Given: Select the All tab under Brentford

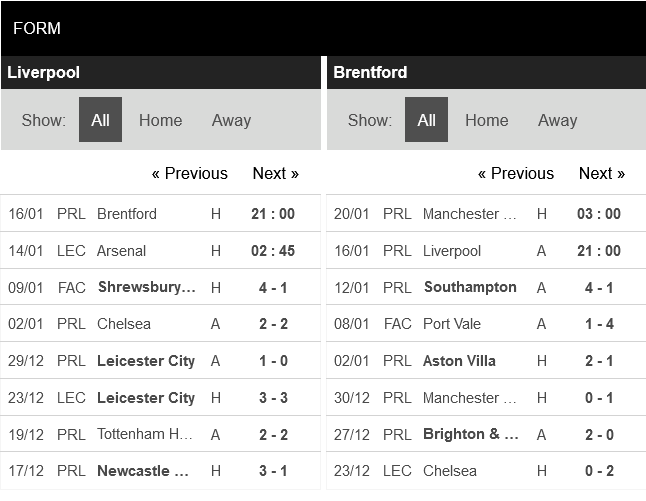Looking at the screenshot, I should (427, 120).
